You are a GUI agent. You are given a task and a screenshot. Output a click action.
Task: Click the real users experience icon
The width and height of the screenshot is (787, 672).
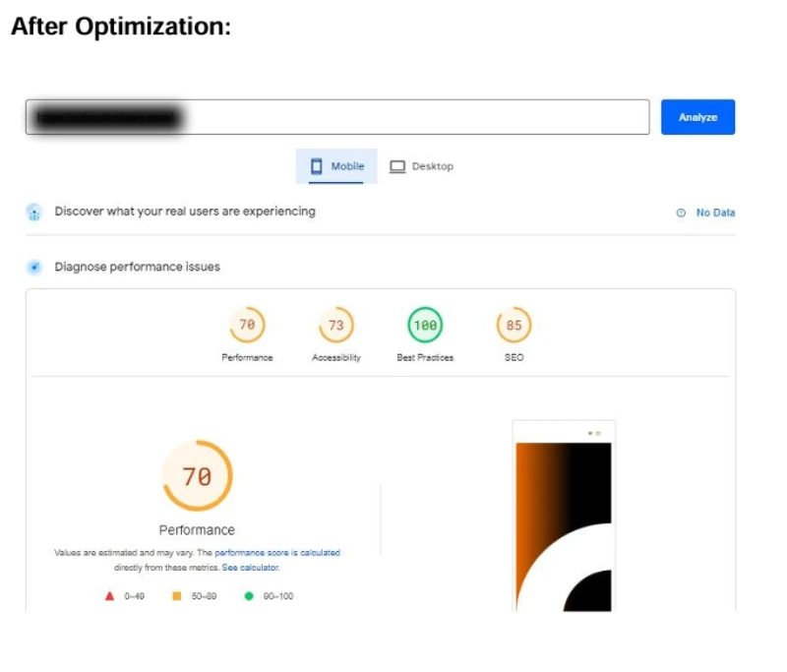(x=34, y=213)
